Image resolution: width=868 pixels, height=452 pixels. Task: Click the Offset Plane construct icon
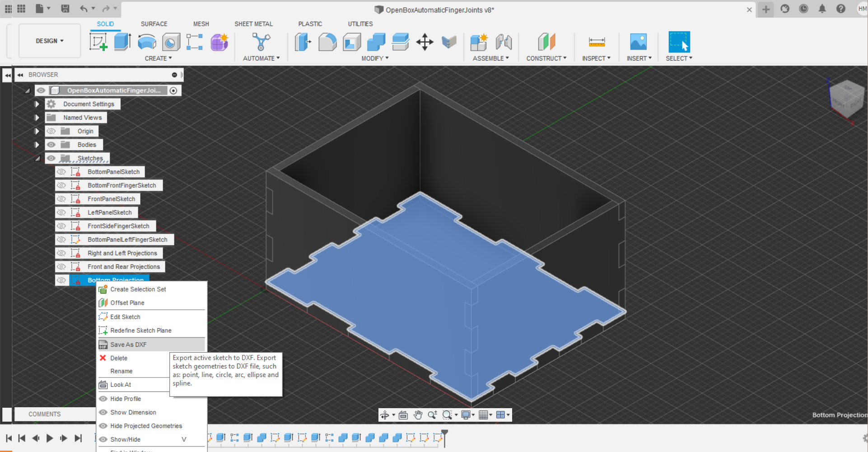(546, 42)
